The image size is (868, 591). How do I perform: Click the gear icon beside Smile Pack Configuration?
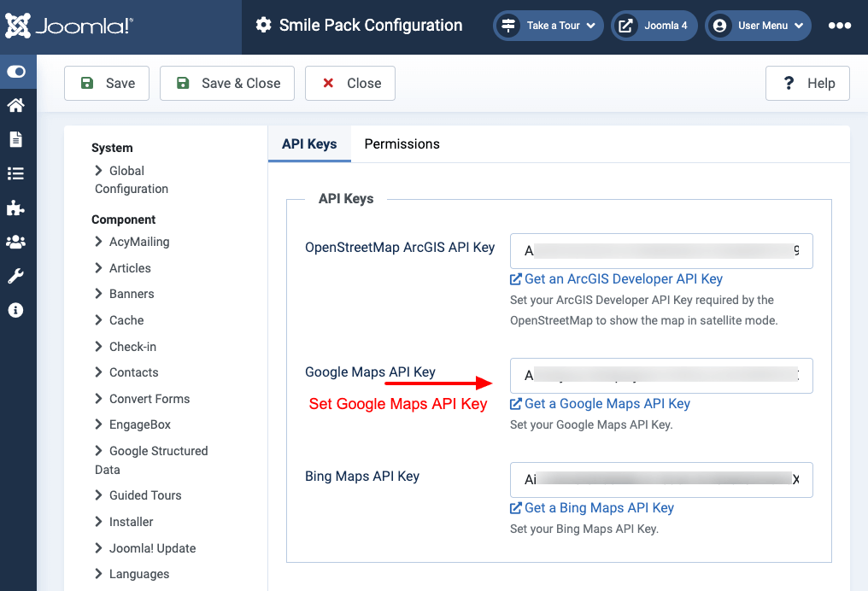click(x=263, y=25)
